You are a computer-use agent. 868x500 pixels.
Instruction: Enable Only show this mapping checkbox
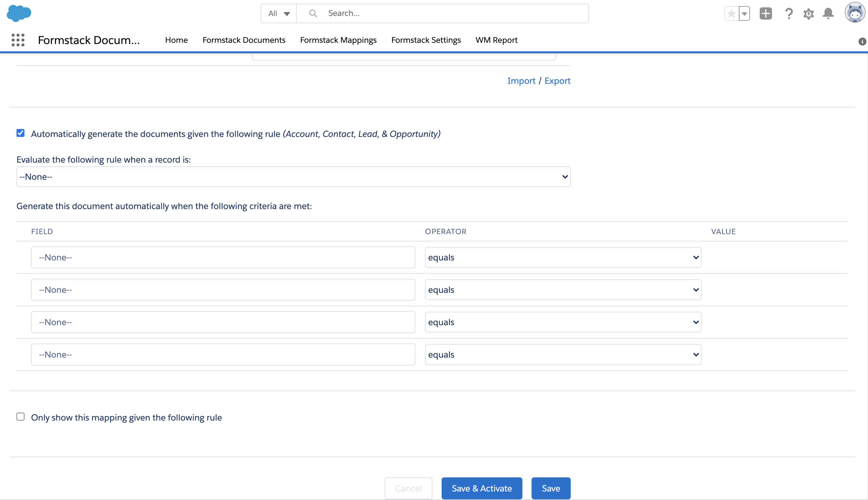point(20,417)
